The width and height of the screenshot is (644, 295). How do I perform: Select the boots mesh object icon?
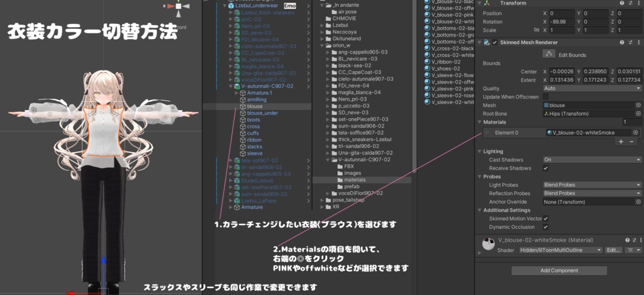coord(243,120)
